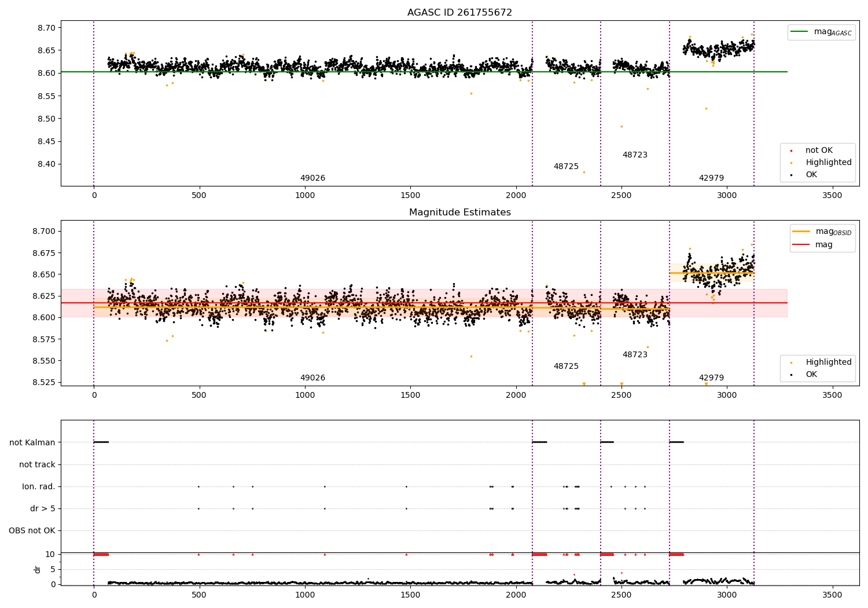Click the 10 tick on the dr axis
The height and width of the screenshot is (608, 868).
coord(51,554)
